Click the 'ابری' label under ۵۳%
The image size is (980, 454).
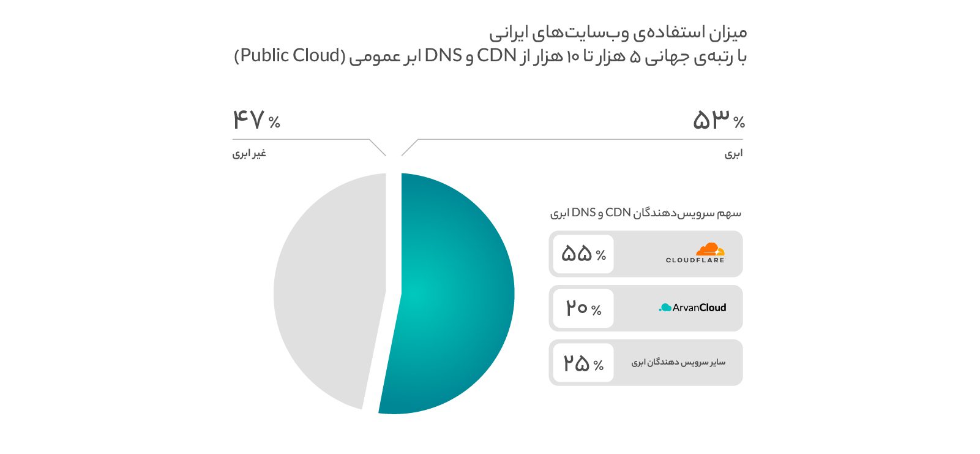[x=733, y=153]
